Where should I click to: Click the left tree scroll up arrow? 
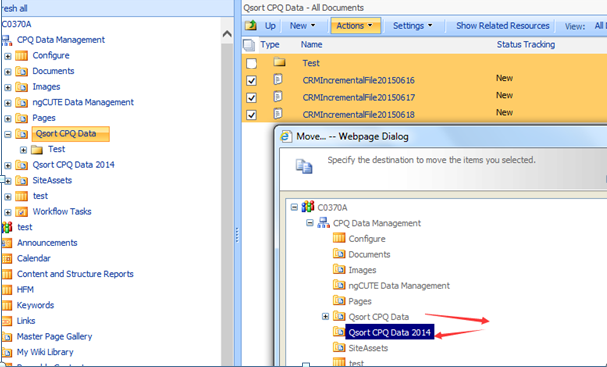(227, 34)
